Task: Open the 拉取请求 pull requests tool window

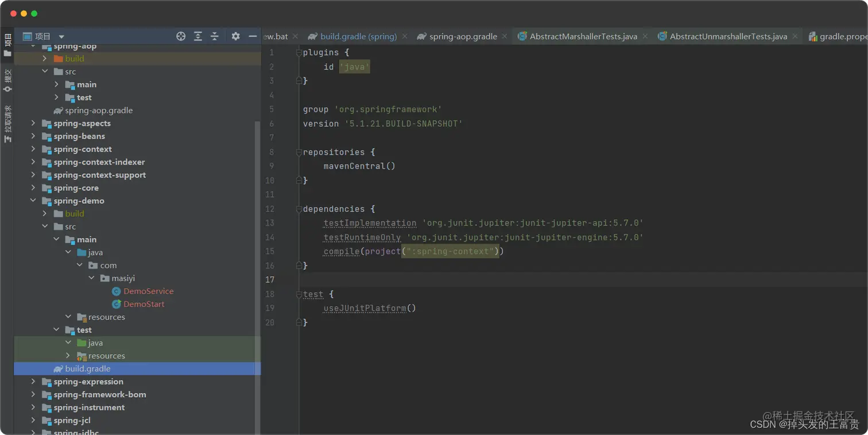Action: pyautogui.click(x=7, y=123)
